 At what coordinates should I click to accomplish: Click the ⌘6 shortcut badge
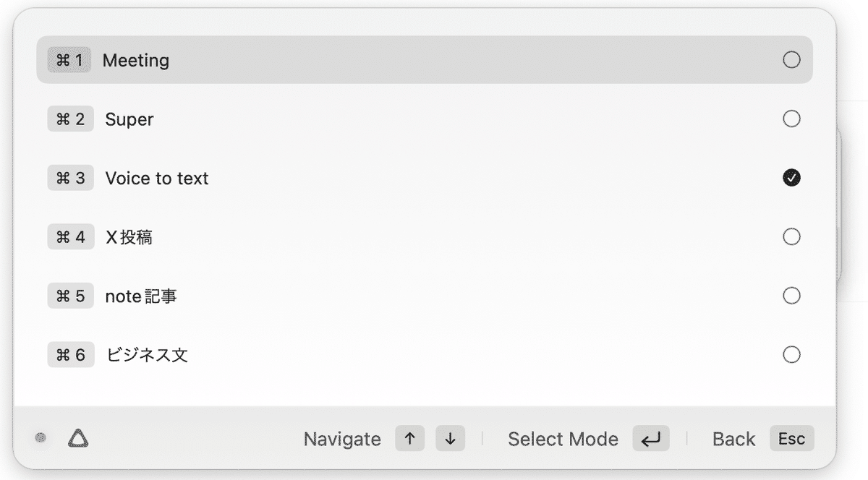pos(71,355)
